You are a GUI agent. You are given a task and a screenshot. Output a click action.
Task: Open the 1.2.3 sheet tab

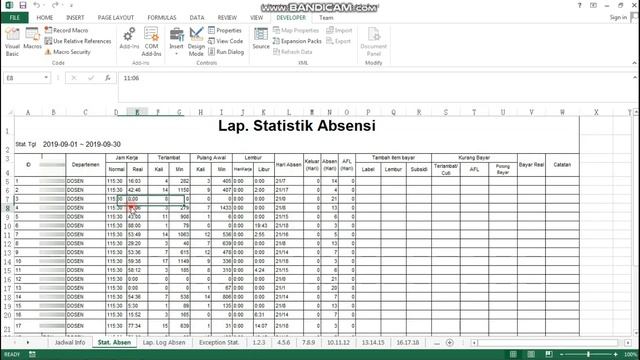pyautogui.click(x=259, y=342)
